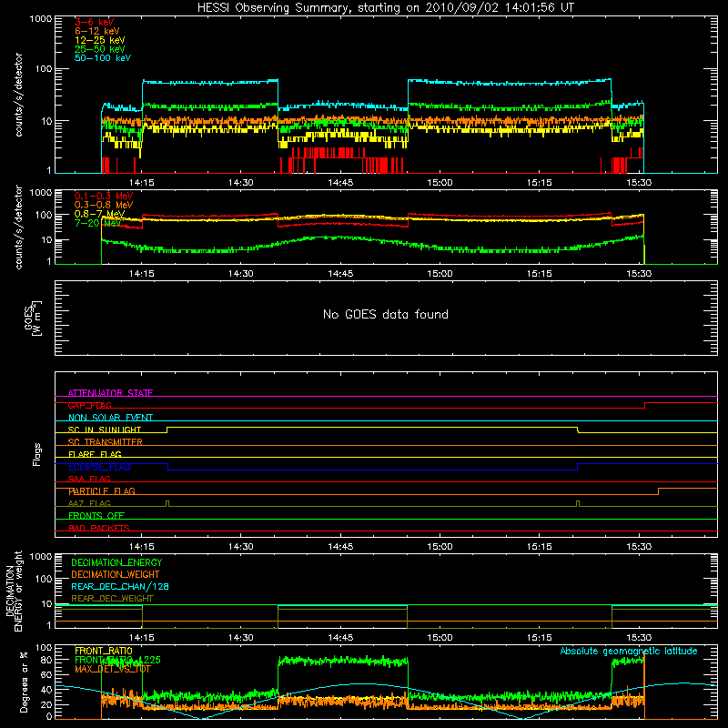The image size is (728, 728).
Task: Select the ATTENUATOR_STATE flag label
Action: pos(110,393)
